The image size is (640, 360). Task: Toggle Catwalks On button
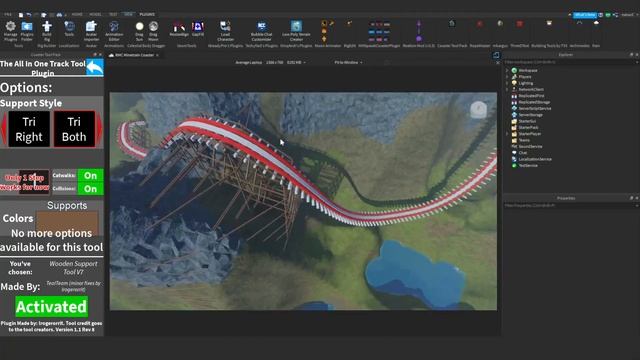(90, 176)
